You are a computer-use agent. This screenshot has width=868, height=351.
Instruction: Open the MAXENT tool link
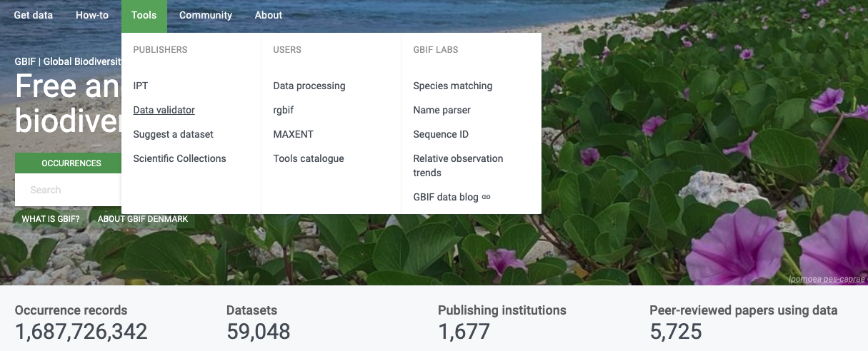point(293,134)
